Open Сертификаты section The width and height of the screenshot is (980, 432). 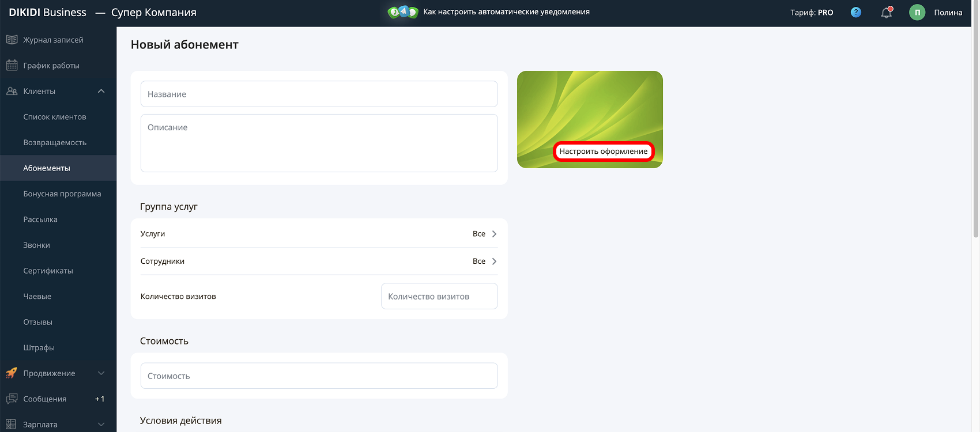tap(48, 271)
